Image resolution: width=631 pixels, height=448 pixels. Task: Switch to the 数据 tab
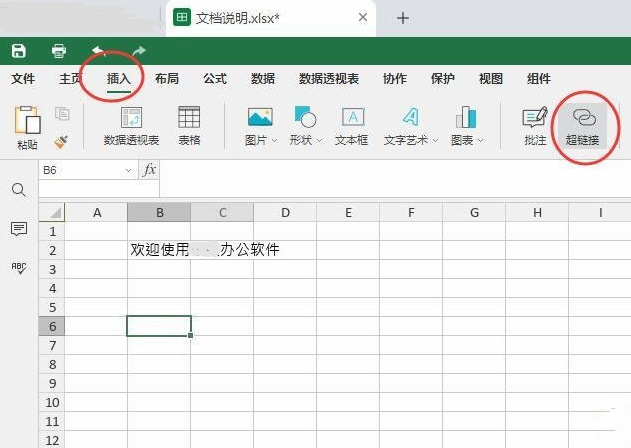[x=263, y=79]
